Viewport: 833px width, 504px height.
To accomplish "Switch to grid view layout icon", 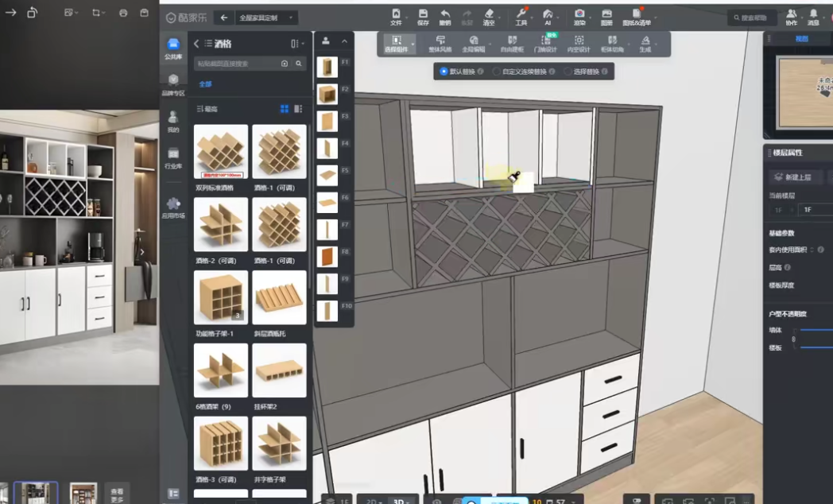I will coord(285,109).
